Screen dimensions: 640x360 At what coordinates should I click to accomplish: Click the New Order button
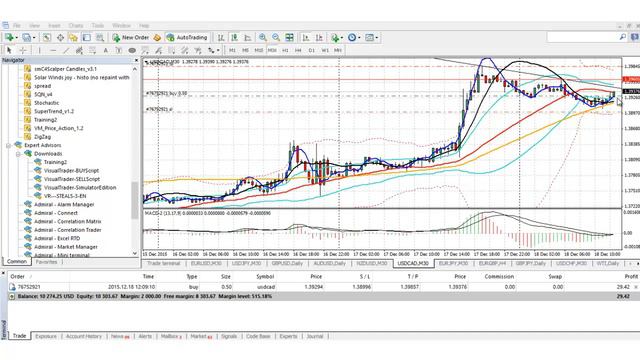131,38
